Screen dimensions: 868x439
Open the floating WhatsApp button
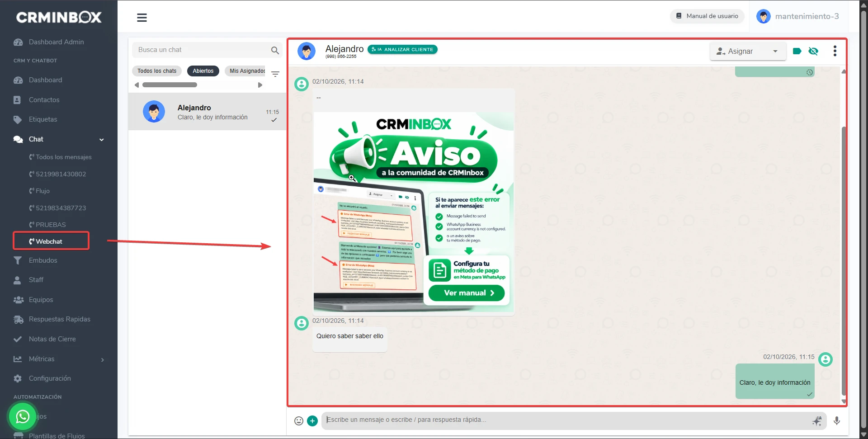(23, 416)
